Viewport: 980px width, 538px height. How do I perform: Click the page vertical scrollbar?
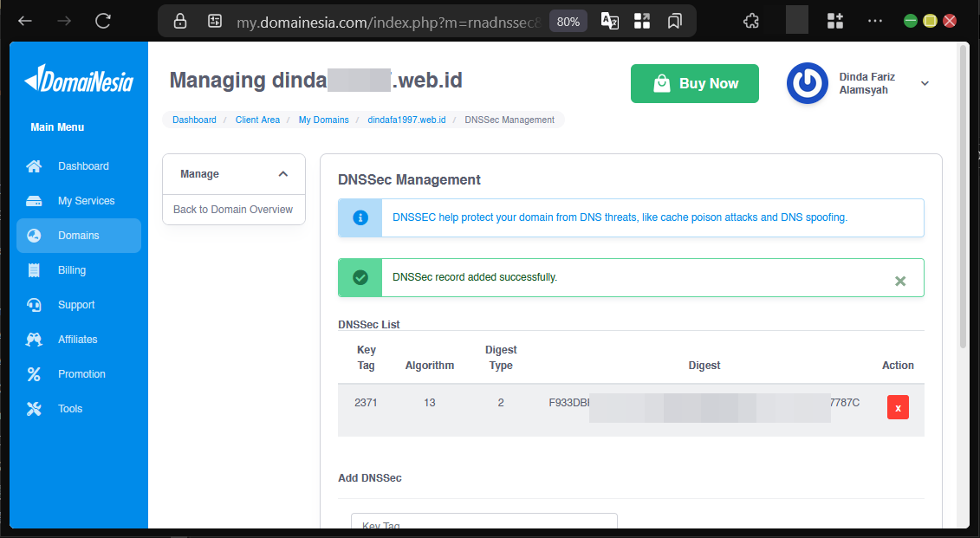click(x=964, y=196)
